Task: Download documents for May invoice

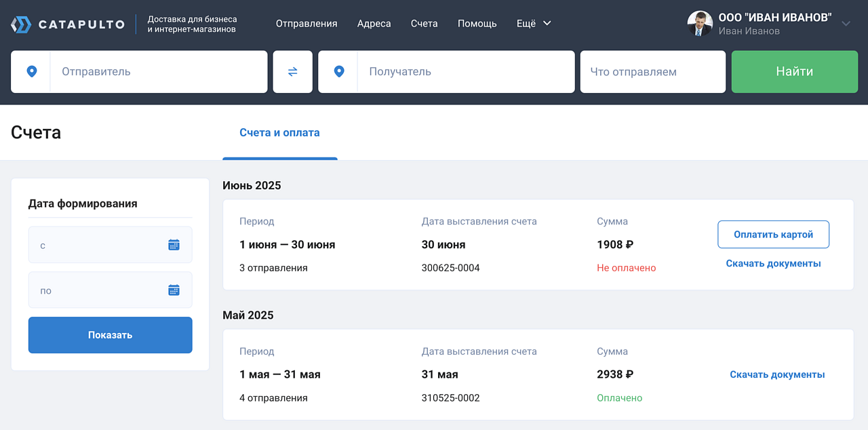Action: [x=777, y=374]
